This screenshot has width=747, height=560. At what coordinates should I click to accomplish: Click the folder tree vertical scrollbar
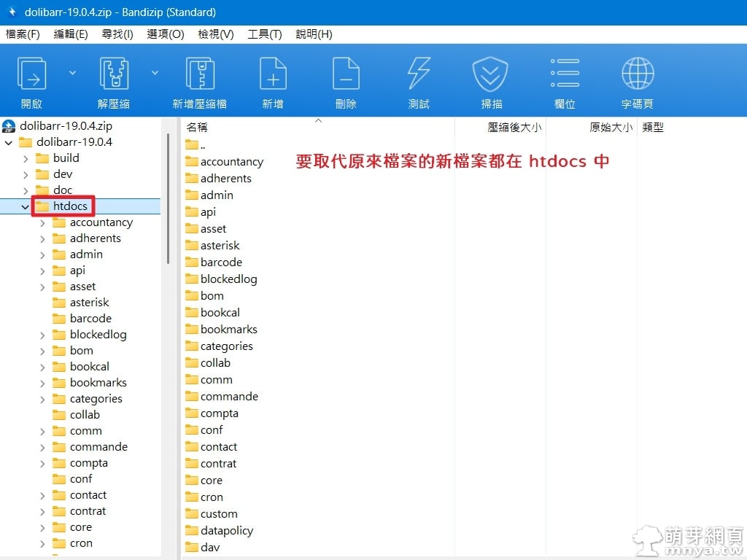tap(168, 197)
